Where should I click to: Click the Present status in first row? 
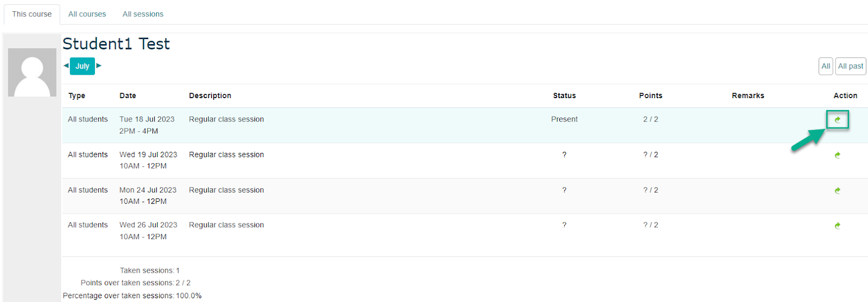click(x=564, y=119)
